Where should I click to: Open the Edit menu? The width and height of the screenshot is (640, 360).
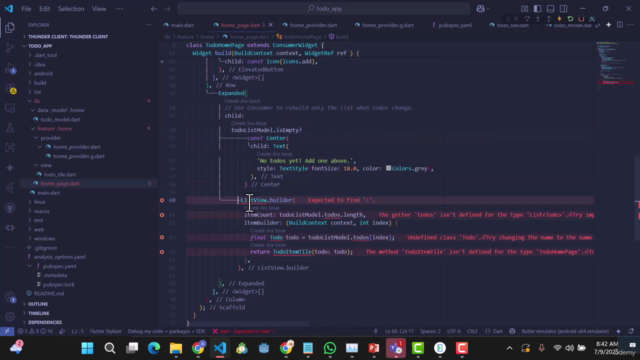44,9
